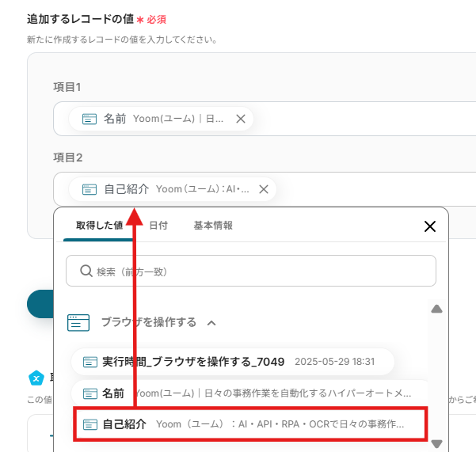Click the scroll up arrow of the list
The image size is (476, 452).
pyautogui.click(x=436, y=310)
